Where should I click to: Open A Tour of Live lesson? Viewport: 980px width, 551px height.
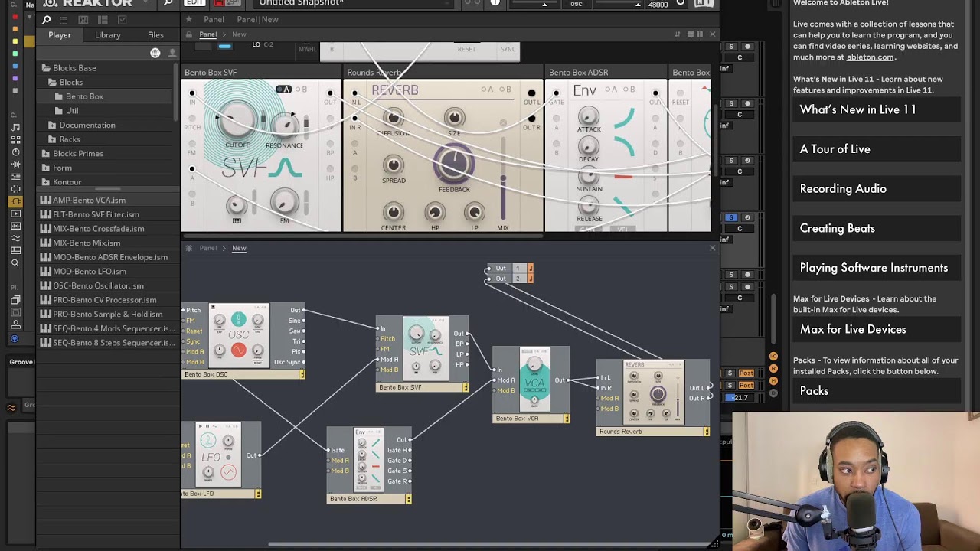(x=877, y=149)
